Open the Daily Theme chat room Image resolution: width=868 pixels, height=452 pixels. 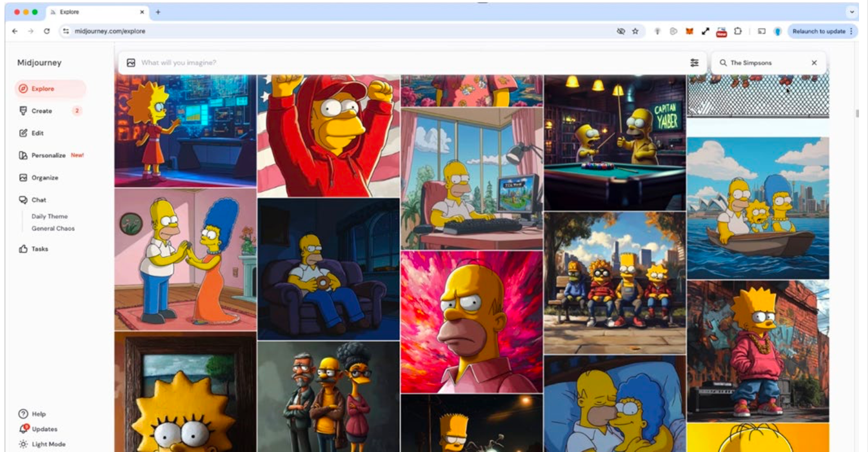[x=49, y=216]
